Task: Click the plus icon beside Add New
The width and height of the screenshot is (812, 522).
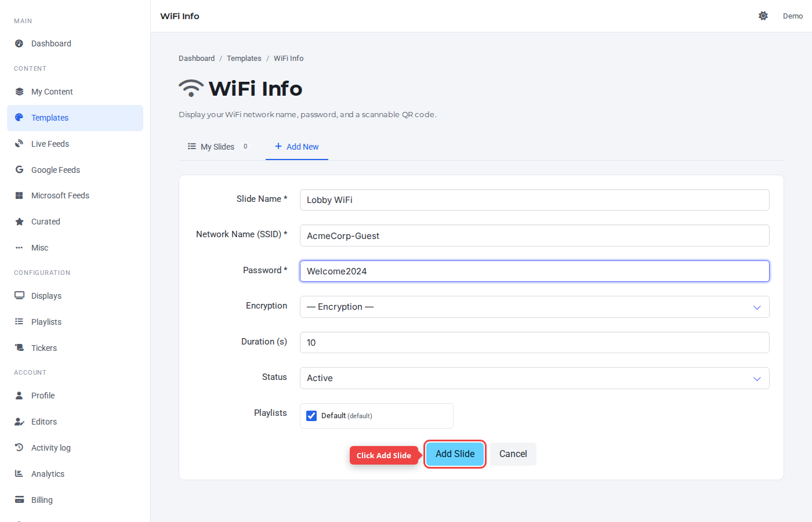Action: [x=278, y=146]
